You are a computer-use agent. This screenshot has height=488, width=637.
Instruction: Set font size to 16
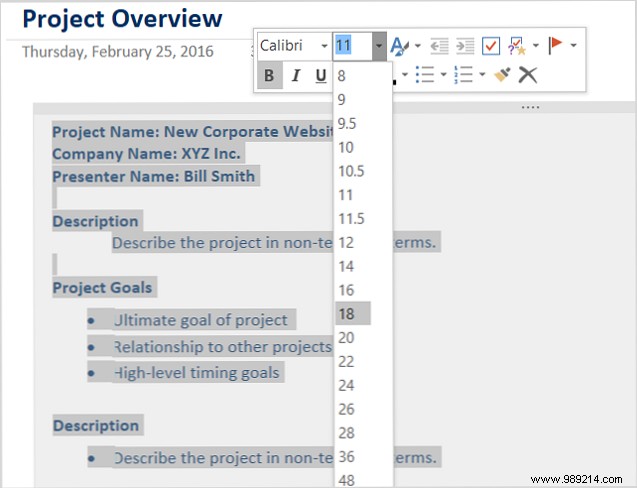[347, 290]
